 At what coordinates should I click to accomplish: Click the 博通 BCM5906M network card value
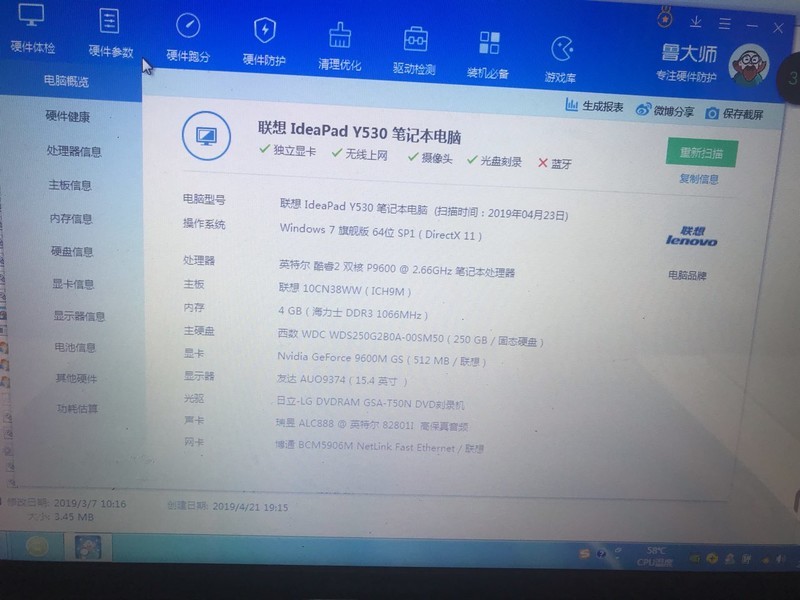pos(379,446)
